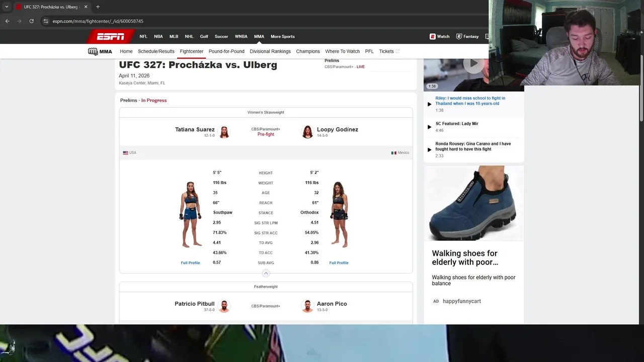Open Tickets external link
Viewport: 644px width, 362px height.
tap(389, 51)
